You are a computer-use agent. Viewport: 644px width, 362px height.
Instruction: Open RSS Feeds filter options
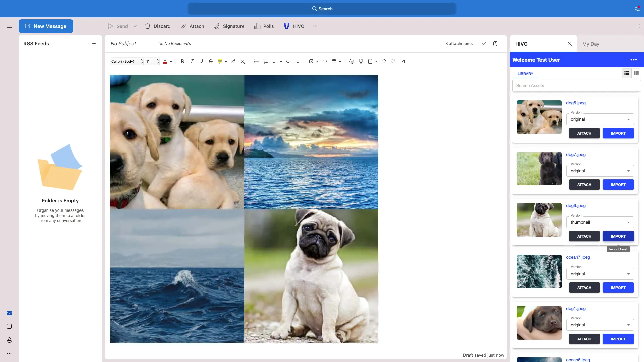pyautogui.click(x=94, y=44)
